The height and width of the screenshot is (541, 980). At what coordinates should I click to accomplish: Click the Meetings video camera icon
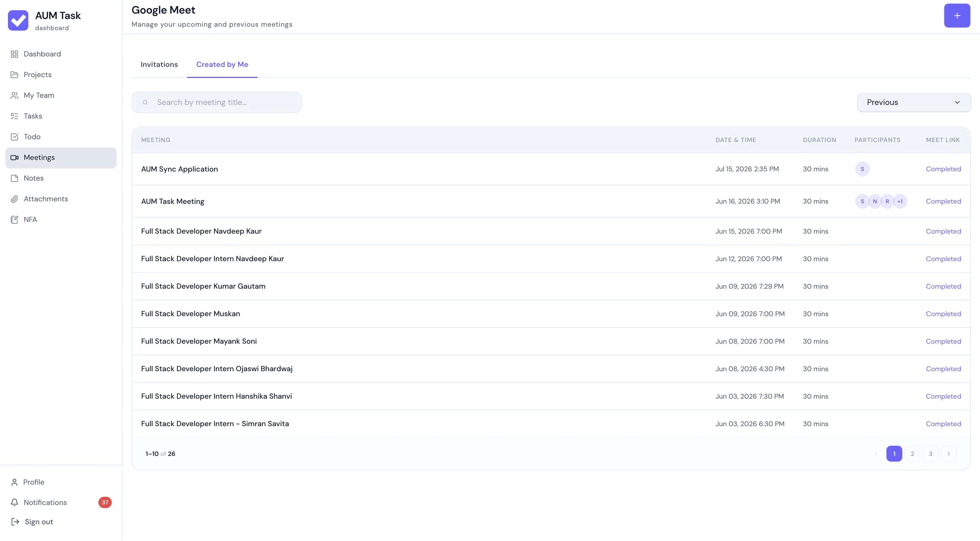[x=14, y=157]
